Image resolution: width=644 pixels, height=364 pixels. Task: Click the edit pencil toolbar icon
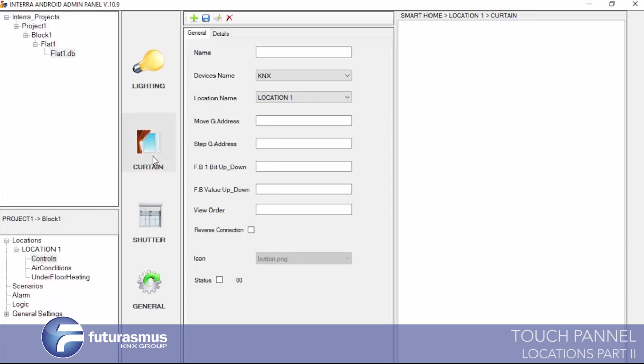(x=218, y=18)
